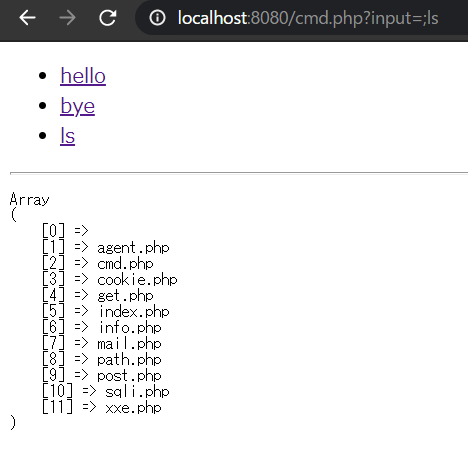Click the mail.php listing entry
Screen dimensions: 468x457
pyautogui.click(x=129, y=344)
